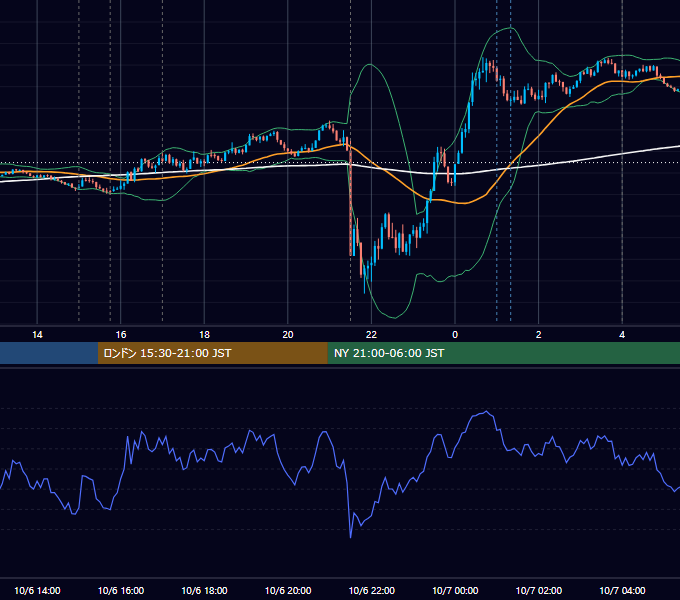Click the 14 hour label on chart axis
Image resolution: width=680 pixels, height=600 pixels.
click(x=37, y=335)
